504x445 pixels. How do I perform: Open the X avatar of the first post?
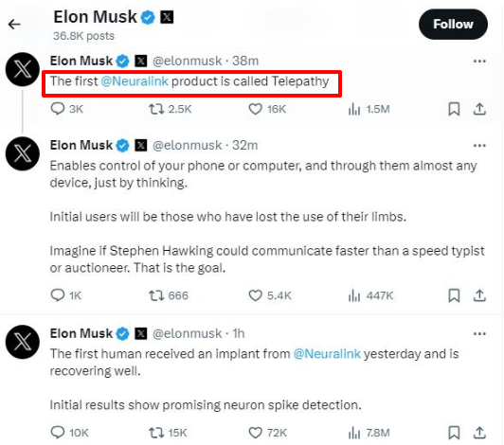pyautogui.click(x=23, y=69)
